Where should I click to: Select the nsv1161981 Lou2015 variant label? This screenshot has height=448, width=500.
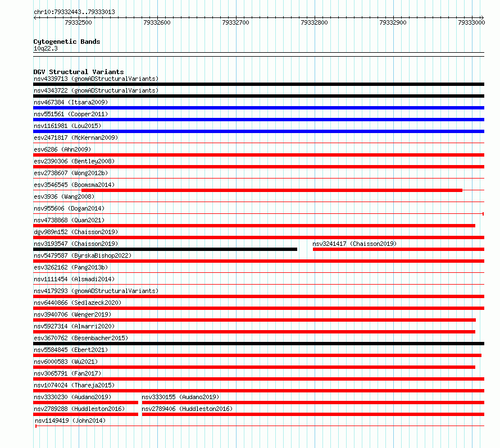click(67, 126)
